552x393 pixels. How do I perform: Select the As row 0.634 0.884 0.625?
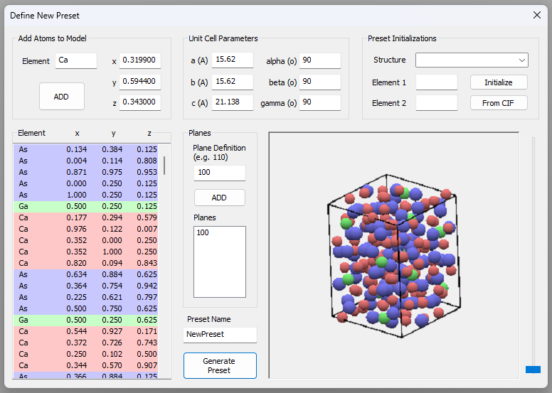[86, 274]
